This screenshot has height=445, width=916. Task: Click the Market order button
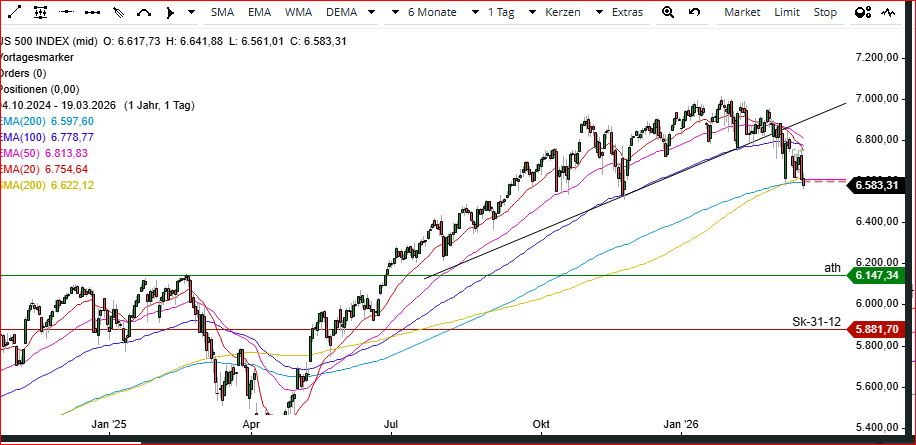(x=741, y=13)
